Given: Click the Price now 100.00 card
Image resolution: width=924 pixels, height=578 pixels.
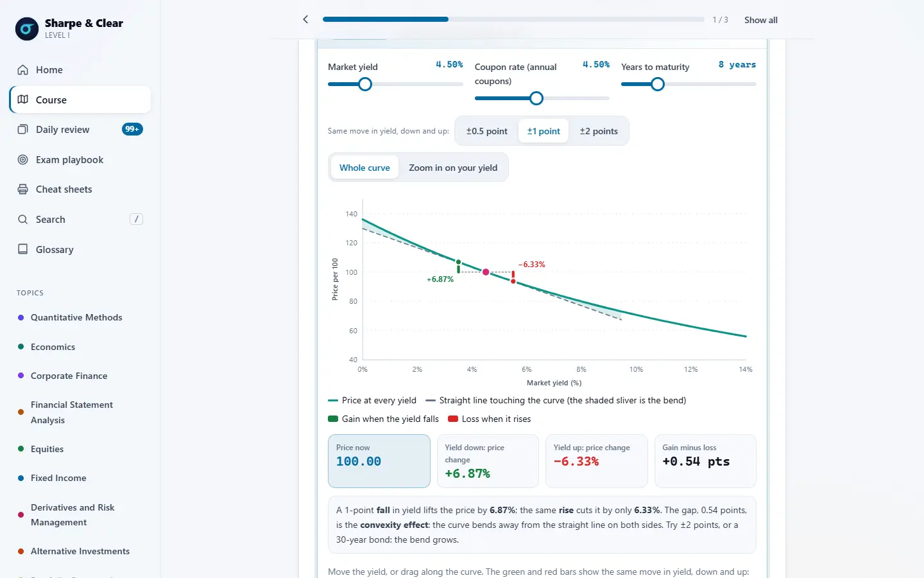Looking at the screenshot, I should (379, 461).
